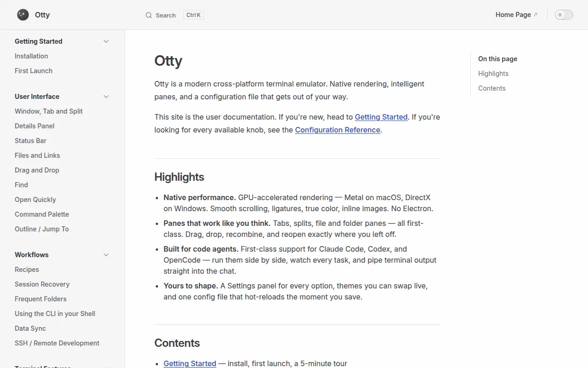Click the Contents section heading
Image resolution: width=588 pixels, height=368 pixels.
click(x=177, y=343)
